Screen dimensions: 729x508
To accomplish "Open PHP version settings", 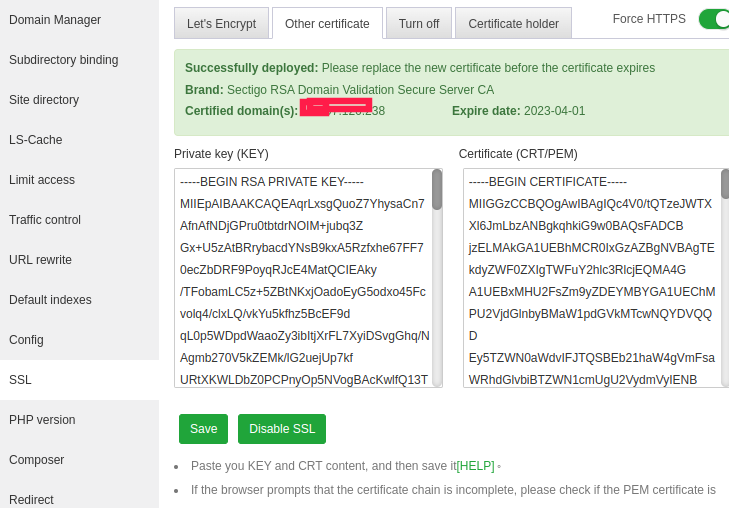I will coord(42,420).
